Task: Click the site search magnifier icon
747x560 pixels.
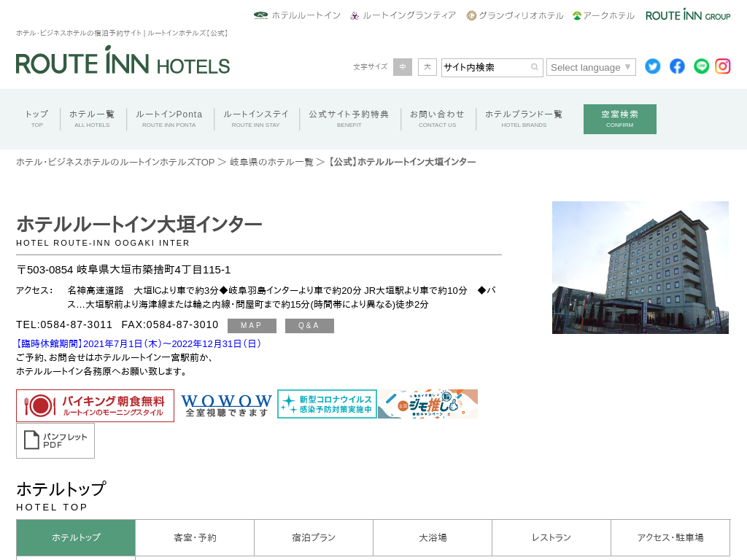Action: [x=535, y=67]
